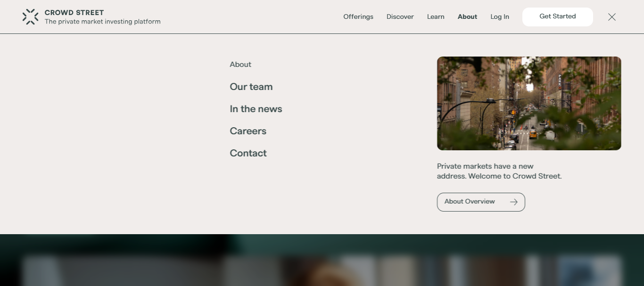
Task: Click the Get Started button
Action: 558,17
